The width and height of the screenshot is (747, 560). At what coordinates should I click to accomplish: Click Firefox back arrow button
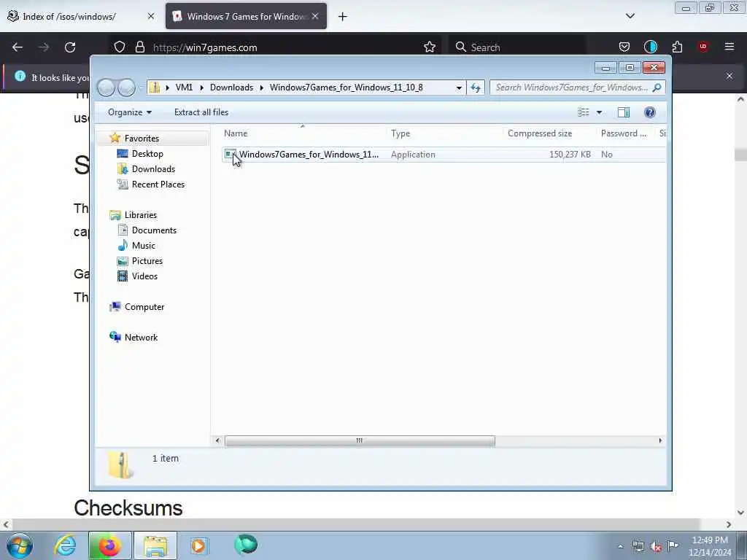[18, 47]
